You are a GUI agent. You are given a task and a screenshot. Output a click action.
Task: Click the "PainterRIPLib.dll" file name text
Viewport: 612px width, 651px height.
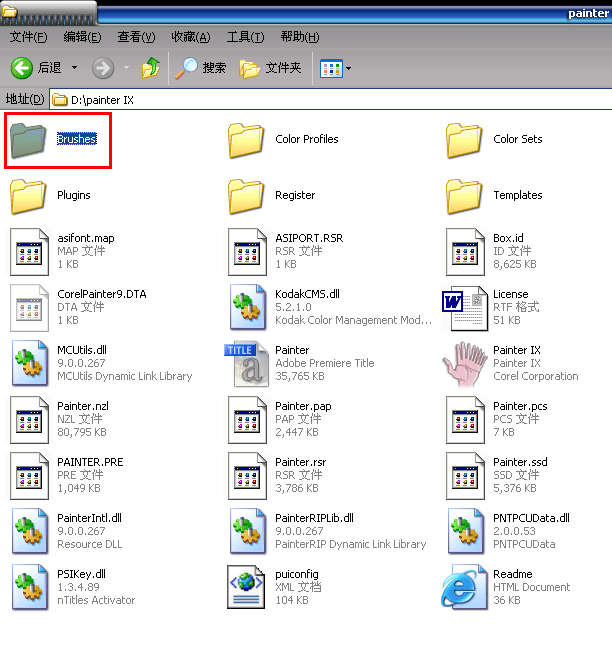pos(314,518)
